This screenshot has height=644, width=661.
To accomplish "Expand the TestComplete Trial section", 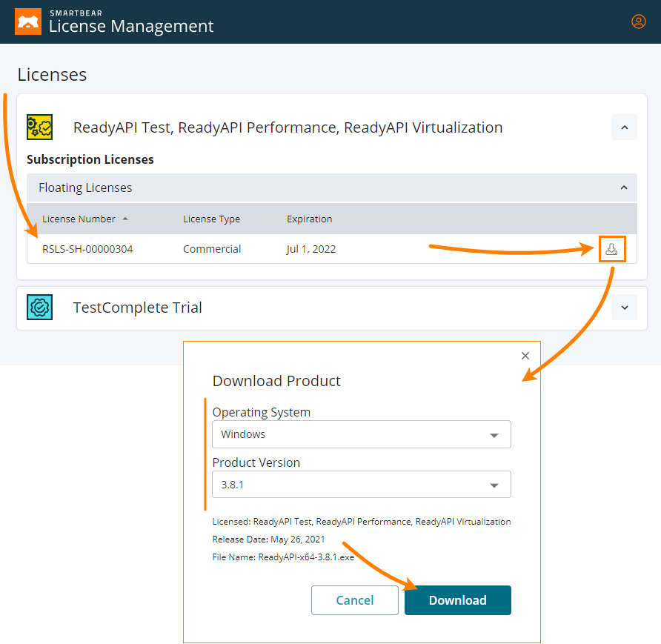I will click(624, 308).
